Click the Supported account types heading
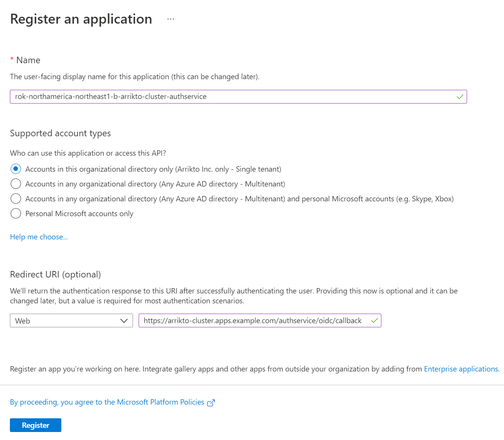The height and width of the screenshot is (440, 504). coord(60,133)
